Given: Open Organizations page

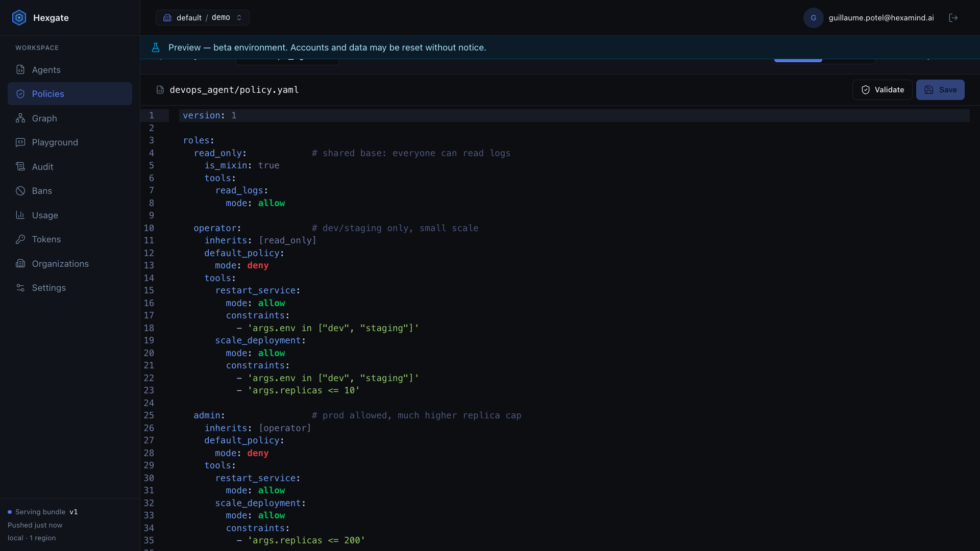Looking at the screenshot, I should [70, 263].
